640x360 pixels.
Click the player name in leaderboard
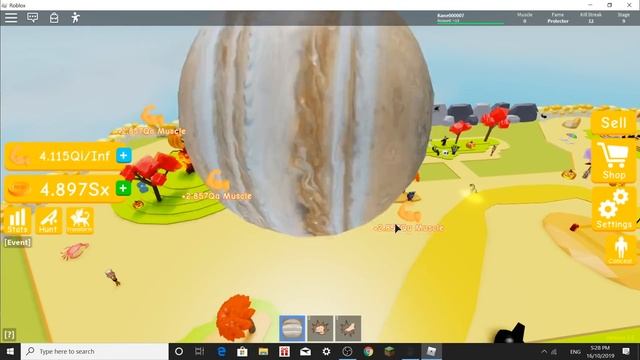(451, 16)
